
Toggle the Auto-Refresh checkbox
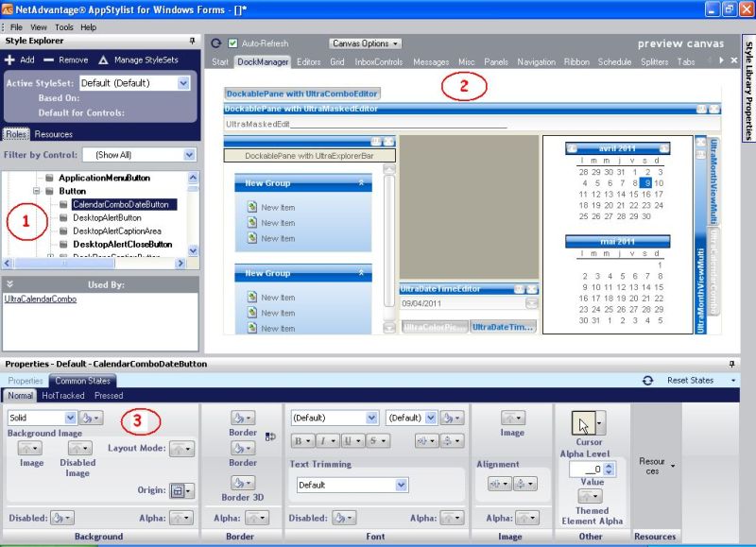tap(233, 43)
